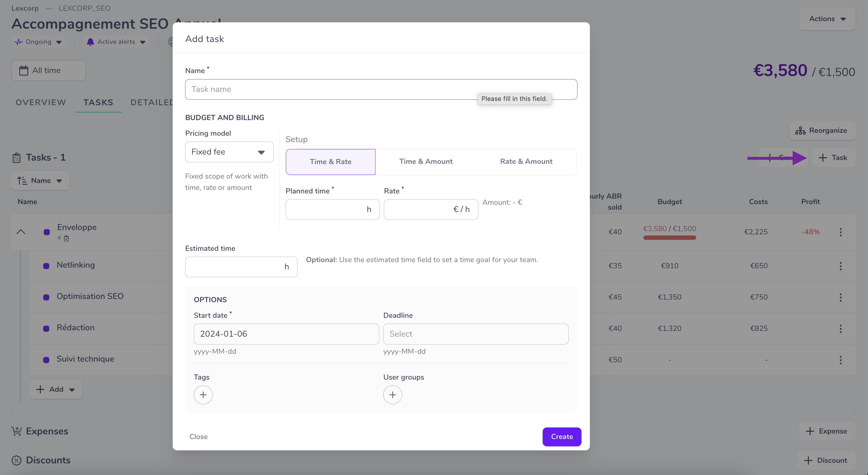Click the Start date field 2024-01-06
Image resolution: width=868 pixels, height=475 pixels.
pos(287,334)
